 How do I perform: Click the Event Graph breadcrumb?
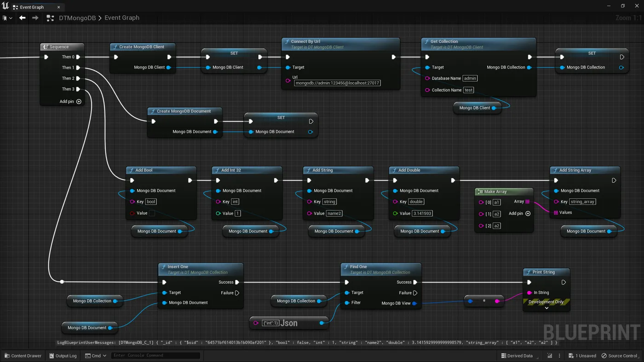point(122,18)
